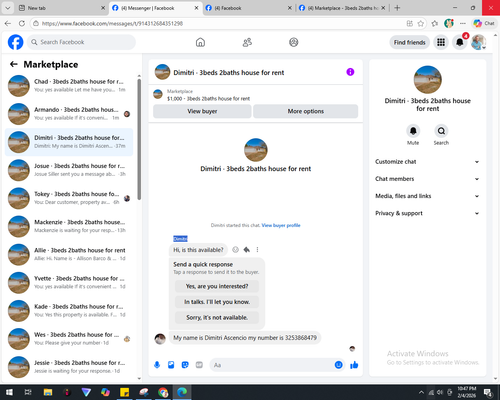The width and height of the screenshot is (500, 400).
Task: Switch to the New tab browser tab
Action: click(62, 8)
